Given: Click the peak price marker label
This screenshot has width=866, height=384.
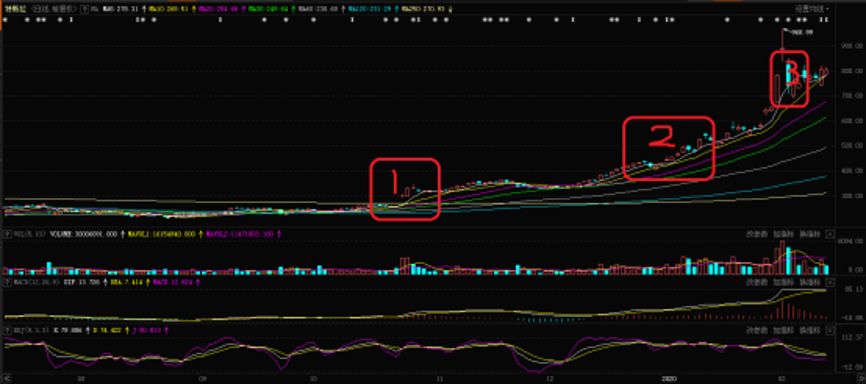Looking at the screenshot, I should (802, 32).
